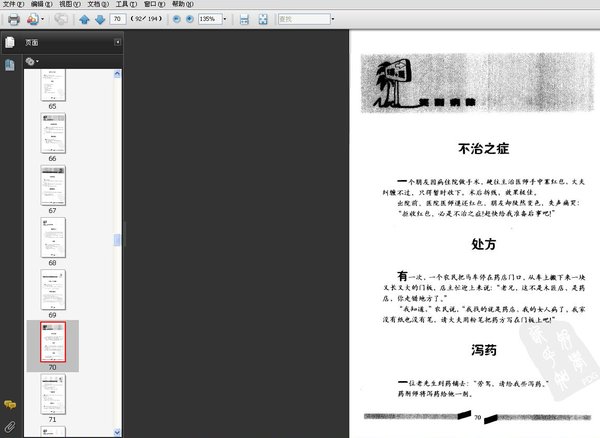Select the page 67 thumbnail
Viewport: 600px width, 438px height.
tap(53, 185)
